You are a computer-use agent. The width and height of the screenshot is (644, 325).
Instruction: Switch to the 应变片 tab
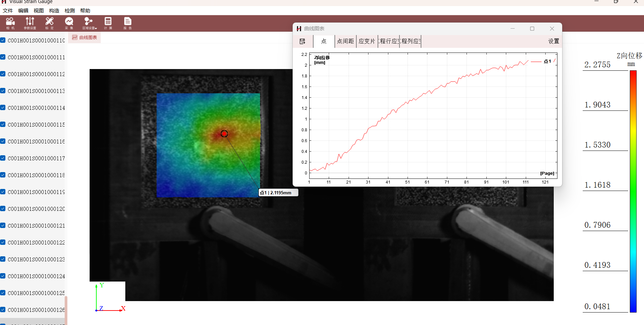(367, 41)
